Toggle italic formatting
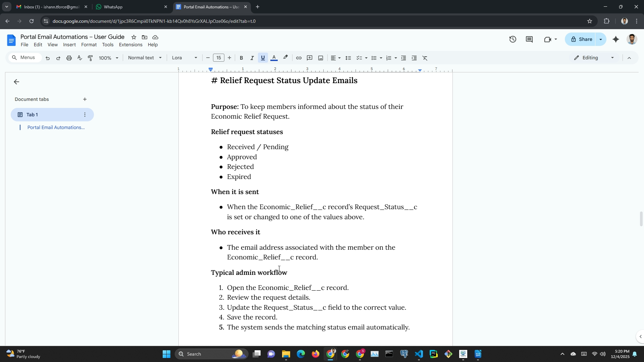 tap(252, 58)
